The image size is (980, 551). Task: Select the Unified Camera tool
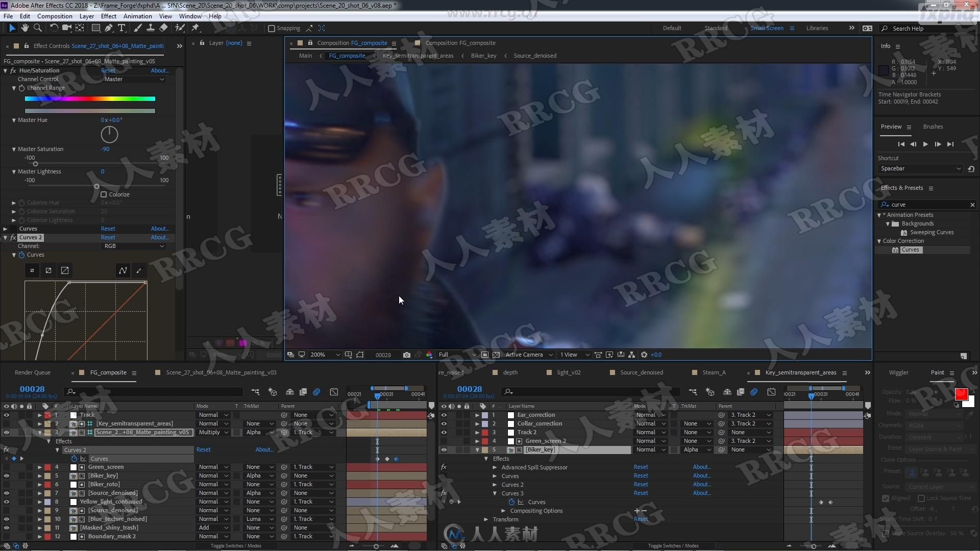tap(66, 28)
